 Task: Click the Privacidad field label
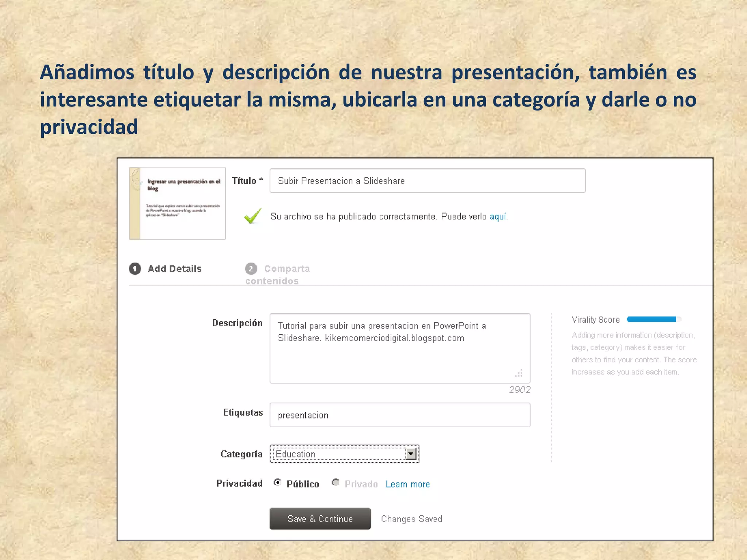tap(239, 483)
